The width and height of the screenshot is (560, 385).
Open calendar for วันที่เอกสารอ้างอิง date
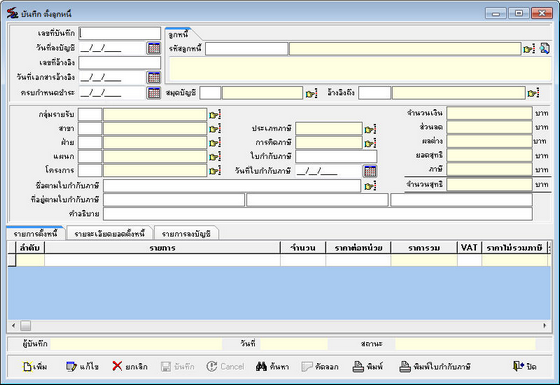[x=154, y=77]
